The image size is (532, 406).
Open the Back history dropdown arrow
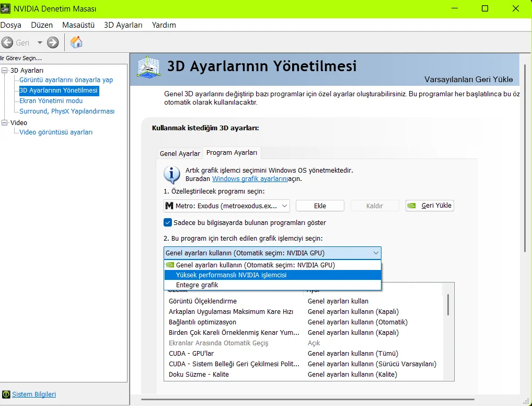coord(40,43)
